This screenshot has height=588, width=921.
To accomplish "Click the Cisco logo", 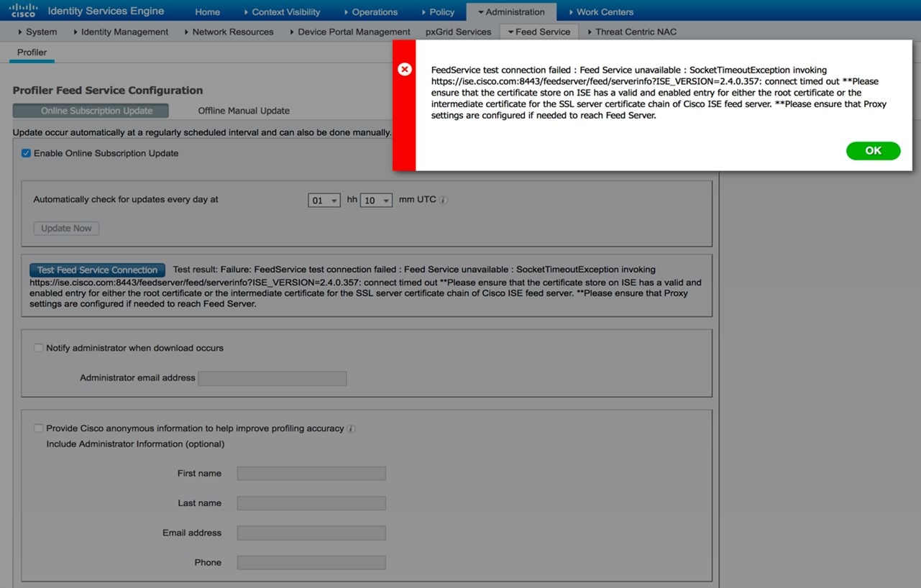I will [x=23, y=11].
